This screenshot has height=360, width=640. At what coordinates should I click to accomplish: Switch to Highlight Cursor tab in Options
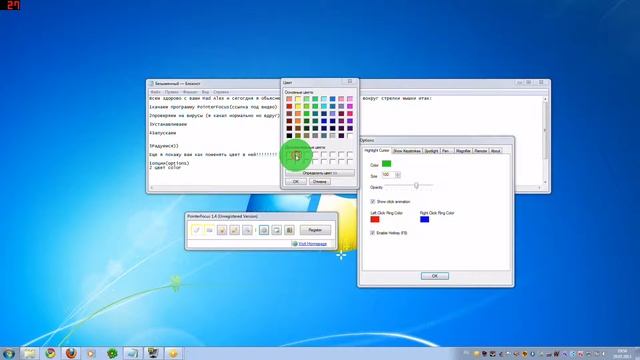coord(377,151)
